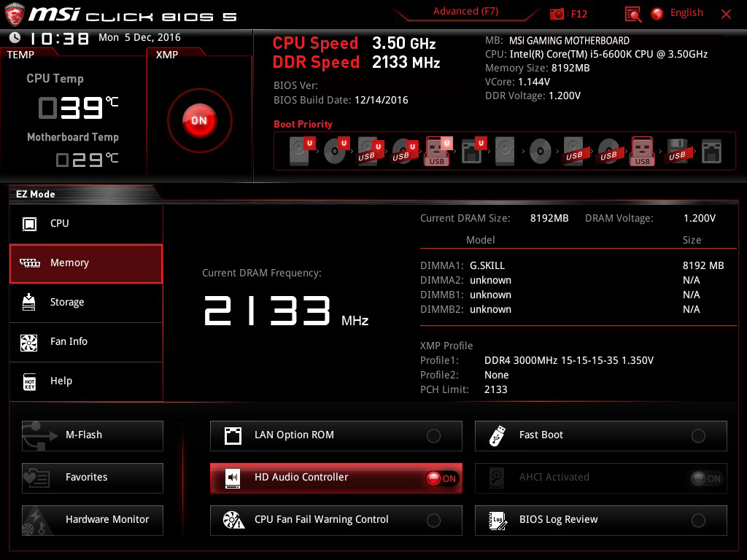747x560 pixels.
Task: Click the speaker icon of HD Audio Controller
Action: 233,478
